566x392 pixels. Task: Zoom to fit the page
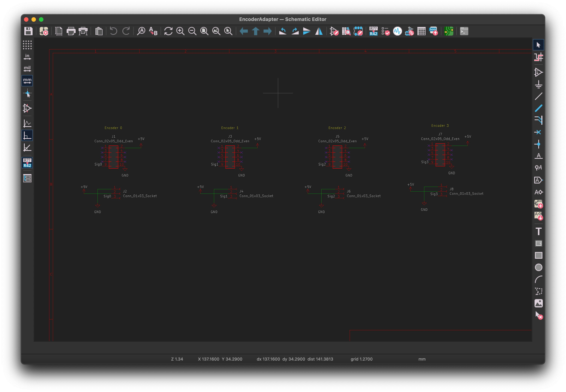tap(204, 31)
